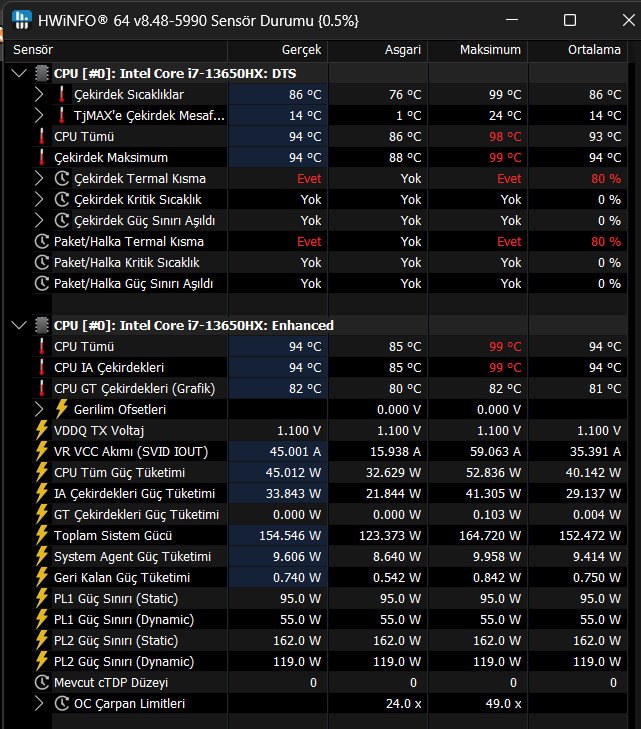Click lightning icon for PL2 Güç Sınırı (Dynamic)
The image size is (641, 729).
pyautogui.click(x=42, y=661)
